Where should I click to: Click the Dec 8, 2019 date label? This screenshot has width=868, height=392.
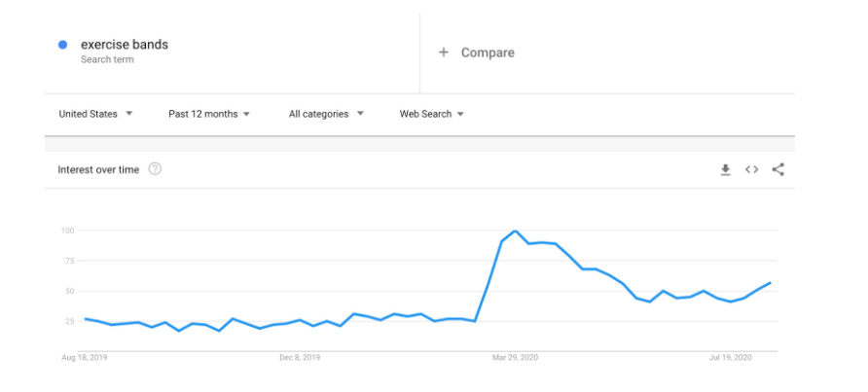coord(300,358)
